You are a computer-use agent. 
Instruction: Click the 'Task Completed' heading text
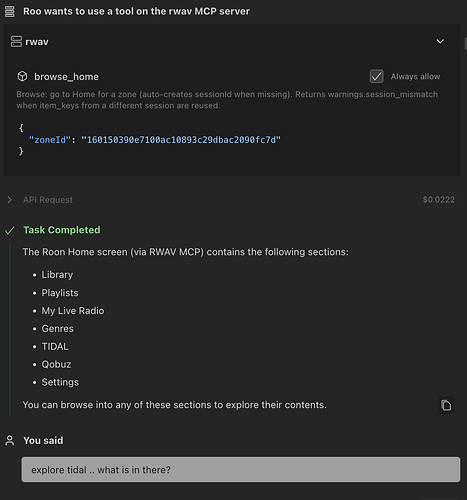(x=62, y=230)
